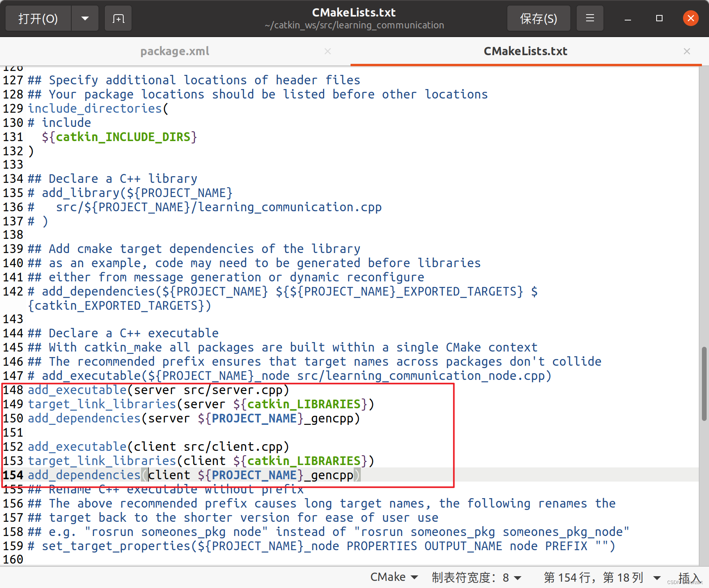Close the gedit window
The height and width of the screenshot is (588, 709).
[691, 19]
